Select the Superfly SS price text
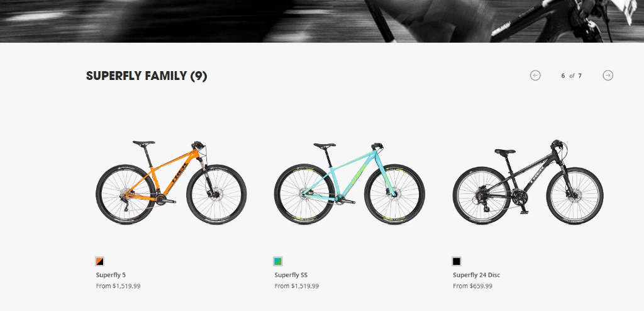The width and height of the screenshot is (644, 311). [x=297, y=286]
